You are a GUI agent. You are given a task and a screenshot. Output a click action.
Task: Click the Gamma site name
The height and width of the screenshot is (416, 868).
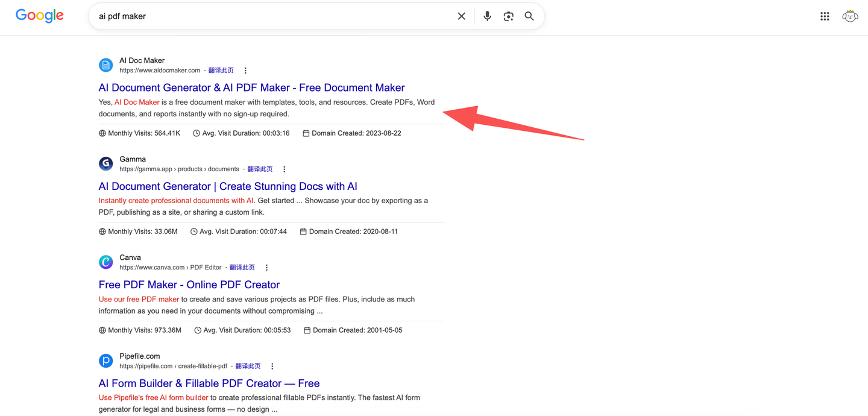[x=133, y=159]
